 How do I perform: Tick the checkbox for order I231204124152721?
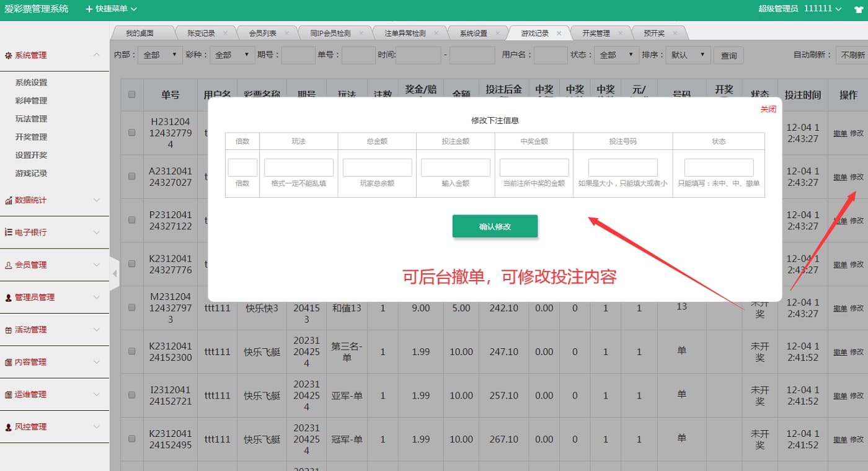(131, 395)
